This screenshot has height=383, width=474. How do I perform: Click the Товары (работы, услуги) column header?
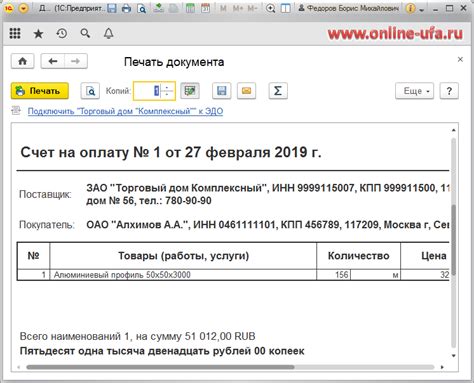183,256
